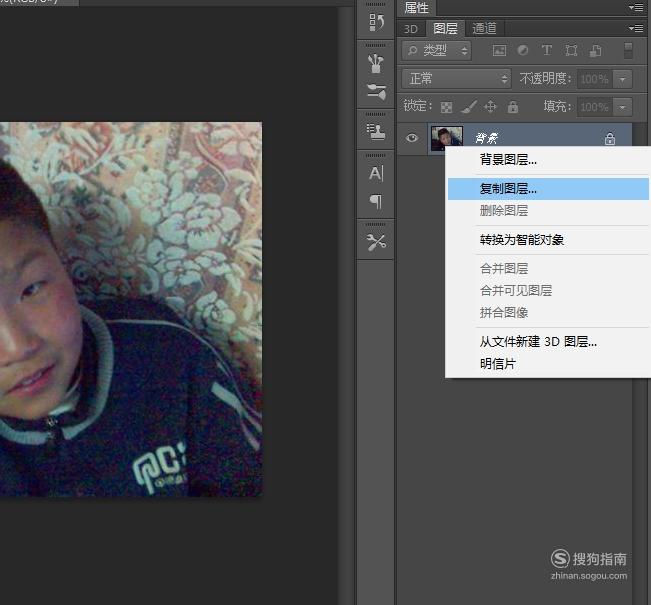Choose 从文件新建 3D 图层... entry
The height and width of the screenshot is (605, 651).
548,342
